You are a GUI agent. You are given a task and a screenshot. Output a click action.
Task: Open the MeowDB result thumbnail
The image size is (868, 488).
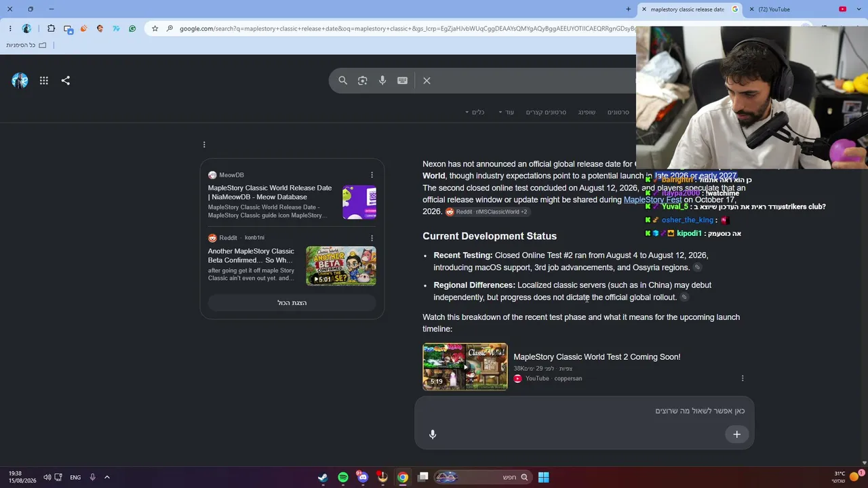coord(359,203)
